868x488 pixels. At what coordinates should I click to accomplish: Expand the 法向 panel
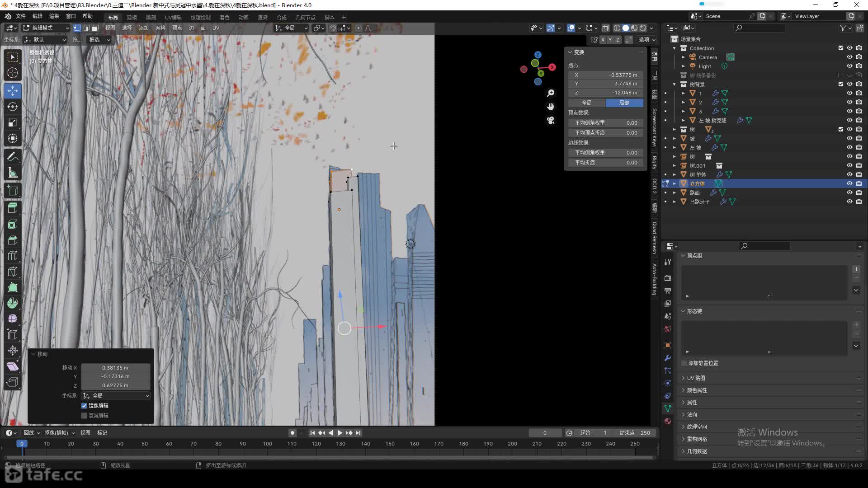pyautogui.click(x=692, y=415)
